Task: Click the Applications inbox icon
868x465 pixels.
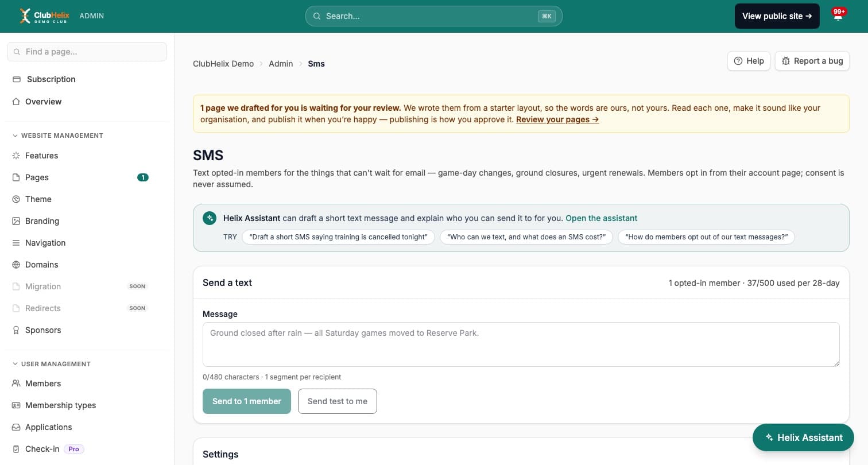Action: pyautogui.click(x=16, y=427)
